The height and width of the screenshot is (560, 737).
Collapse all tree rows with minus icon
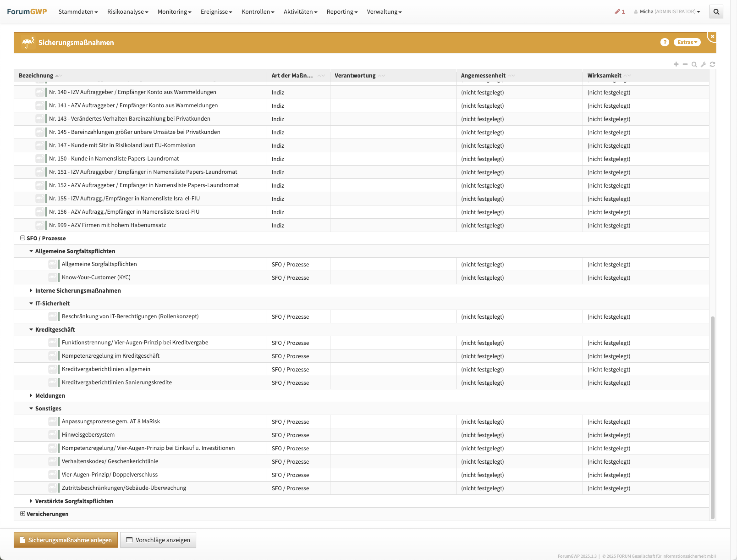685,64
